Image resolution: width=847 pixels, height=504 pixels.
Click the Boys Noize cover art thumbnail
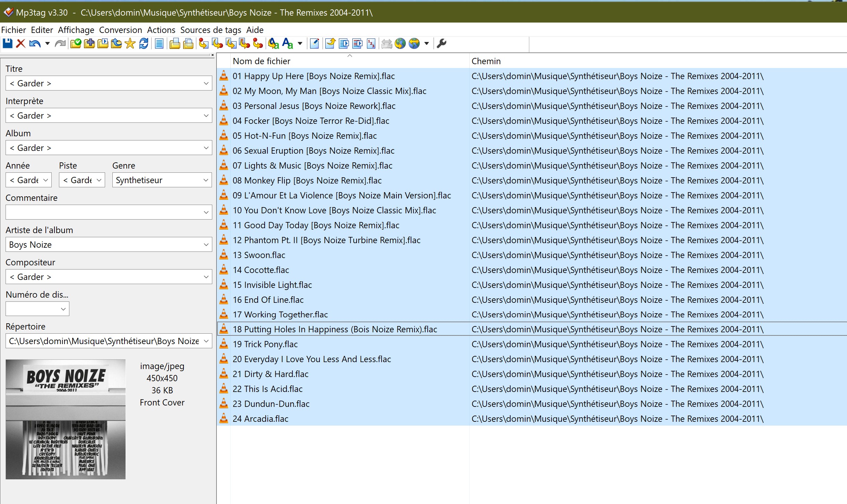click(66, 419)
